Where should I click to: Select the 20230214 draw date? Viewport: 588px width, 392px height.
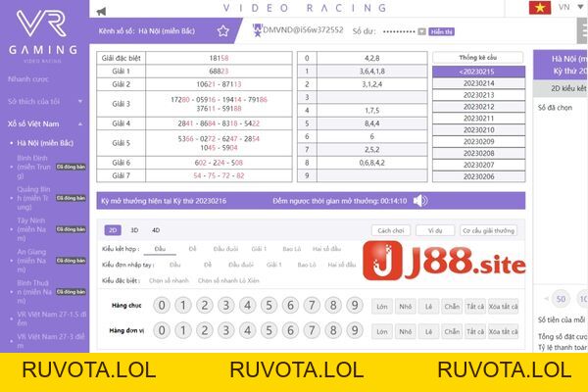coord(478,83)
